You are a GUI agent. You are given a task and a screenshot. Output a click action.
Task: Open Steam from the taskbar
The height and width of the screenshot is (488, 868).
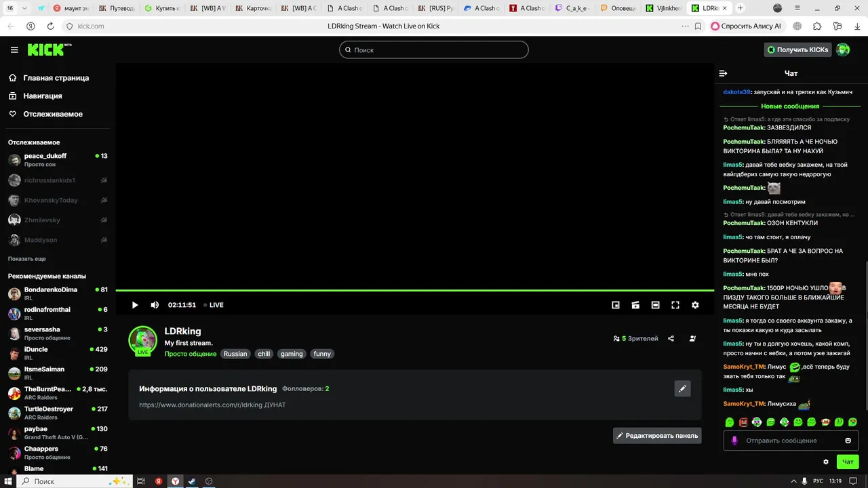(x=192, y=481)
